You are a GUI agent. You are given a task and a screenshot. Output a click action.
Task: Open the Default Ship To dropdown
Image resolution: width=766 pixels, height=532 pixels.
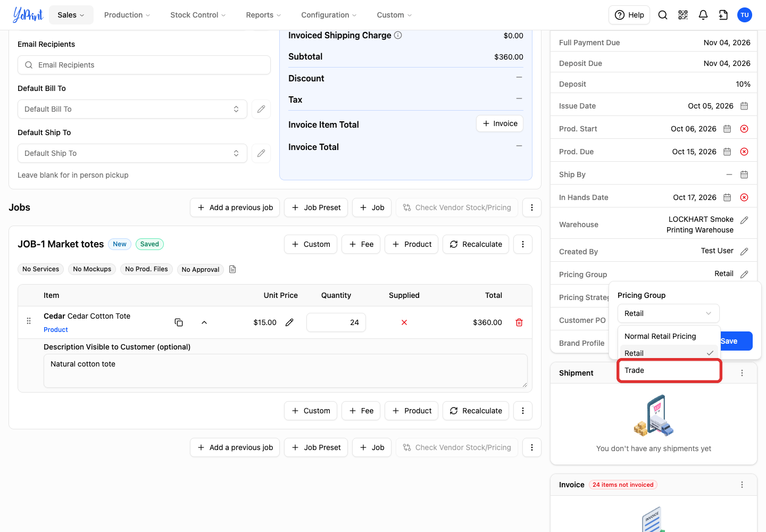click(132, 153)
